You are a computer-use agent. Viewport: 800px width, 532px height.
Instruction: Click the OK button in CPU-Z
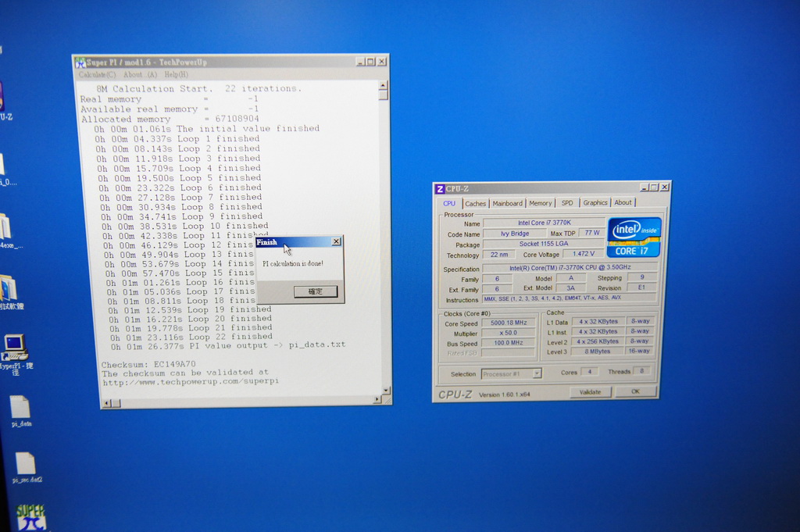coord(635,391)
